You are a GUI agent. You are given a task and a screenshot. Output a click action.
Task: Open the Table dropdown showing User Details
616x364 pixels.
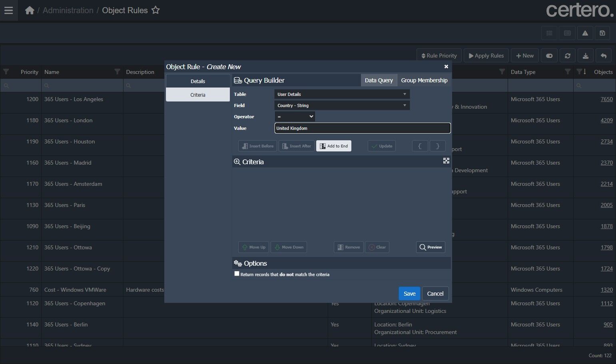342,94
